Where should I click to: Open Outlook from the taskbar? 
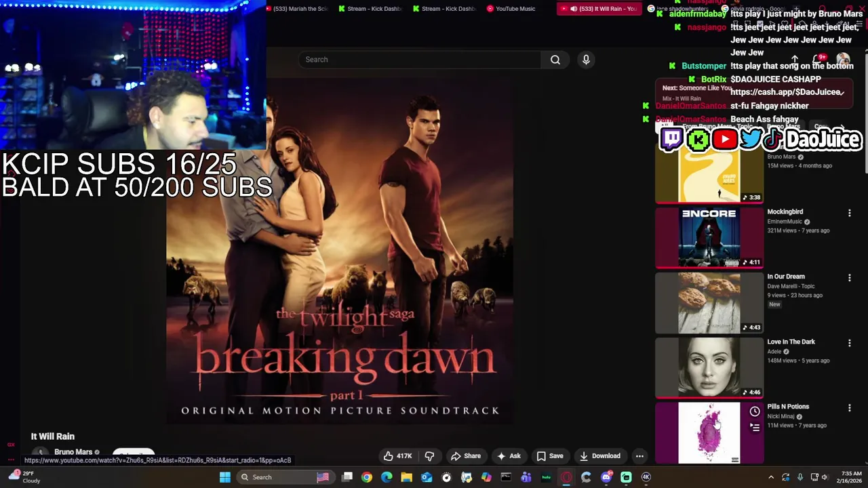coord(427,477)
